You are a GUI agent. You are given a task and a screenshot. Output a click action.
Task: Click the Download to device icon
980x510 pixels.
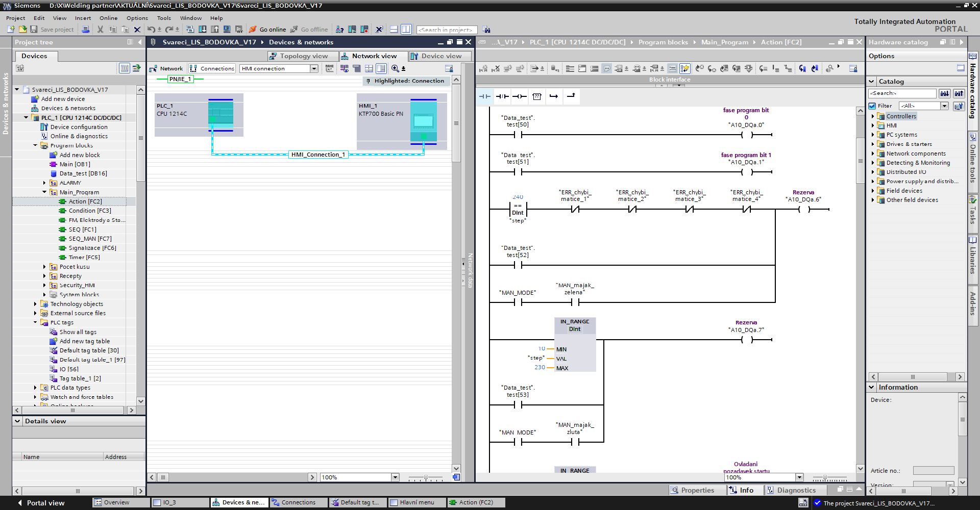pos(203,30)
